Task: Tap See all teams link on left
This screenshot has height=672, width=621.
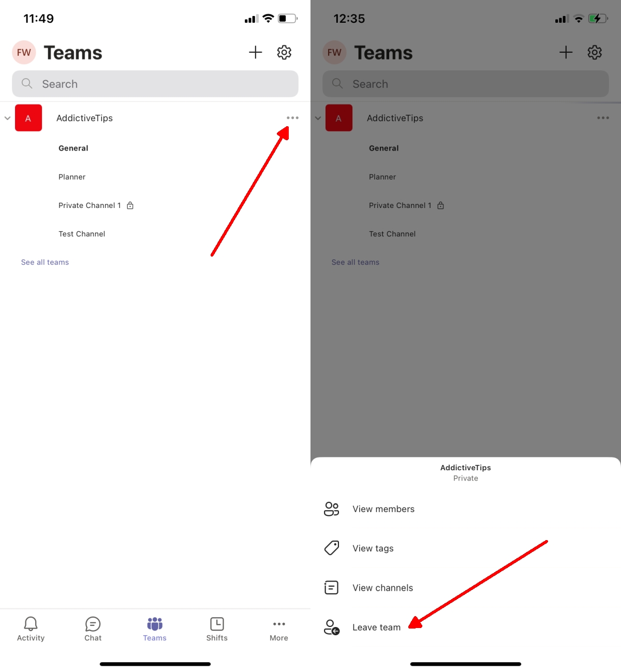Action: click(x=45, y=262)
